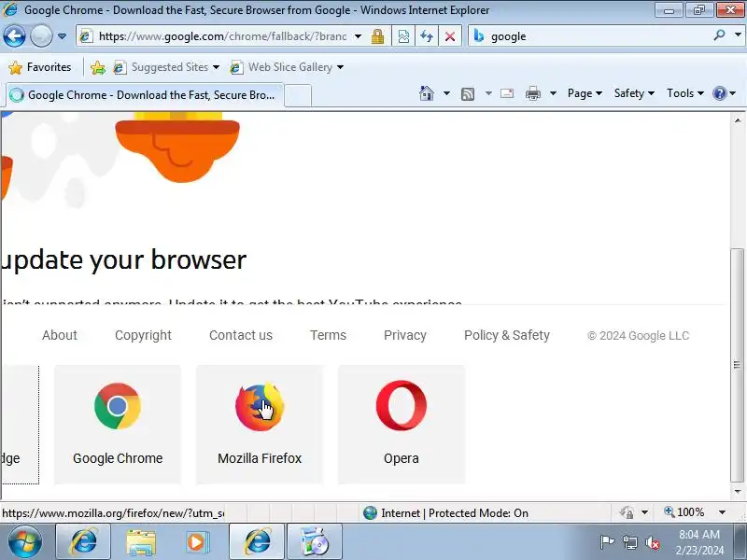Open the recent pages dropdown arrow

pyautogui.click(x=62, y=36)
